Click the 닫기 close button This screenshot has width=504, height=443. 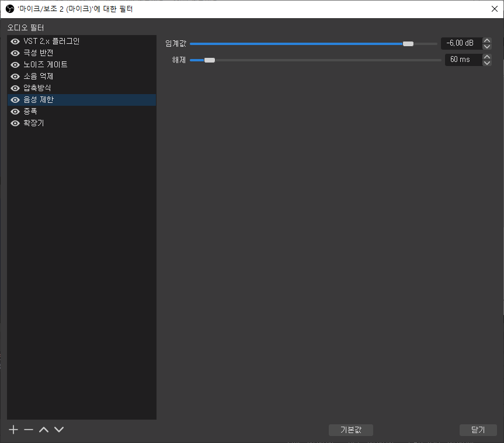[478, 430]
